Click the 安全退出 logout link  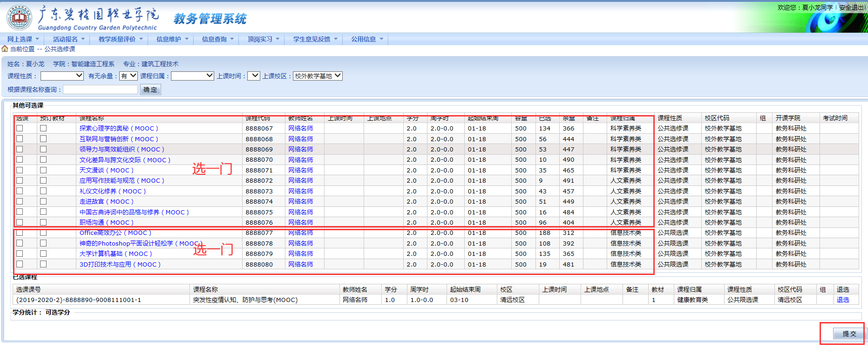tap(851, 7)
